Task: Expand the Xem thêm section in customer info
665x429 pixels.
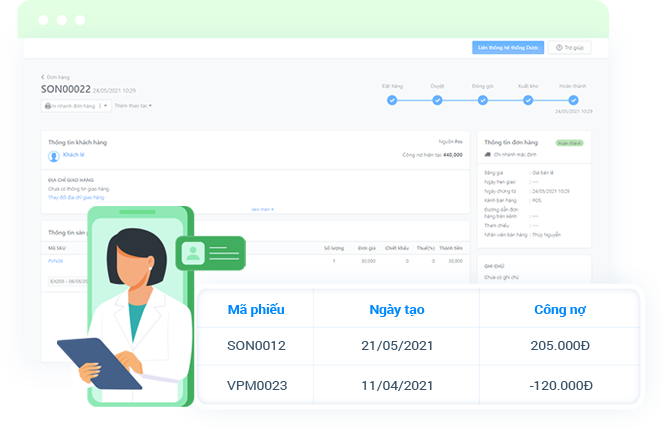Action: [x=262, y=209]
